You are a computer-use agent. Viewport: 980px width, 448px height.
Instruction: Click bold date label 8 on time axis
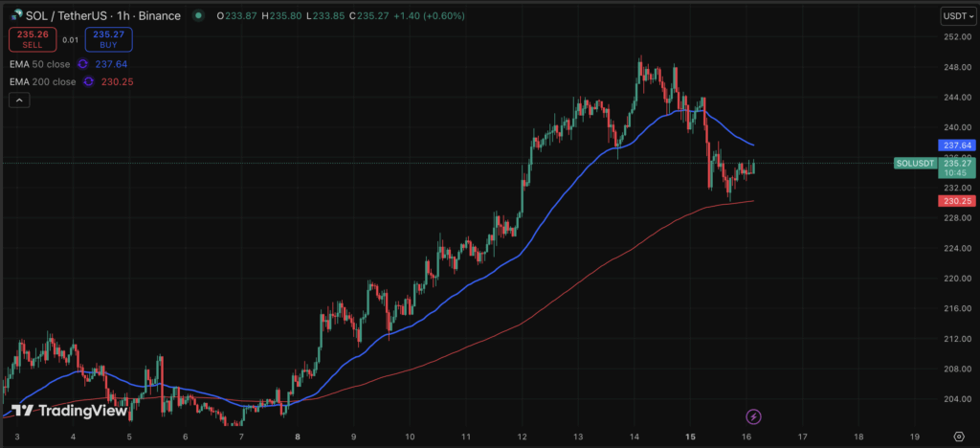coord(298,437)
